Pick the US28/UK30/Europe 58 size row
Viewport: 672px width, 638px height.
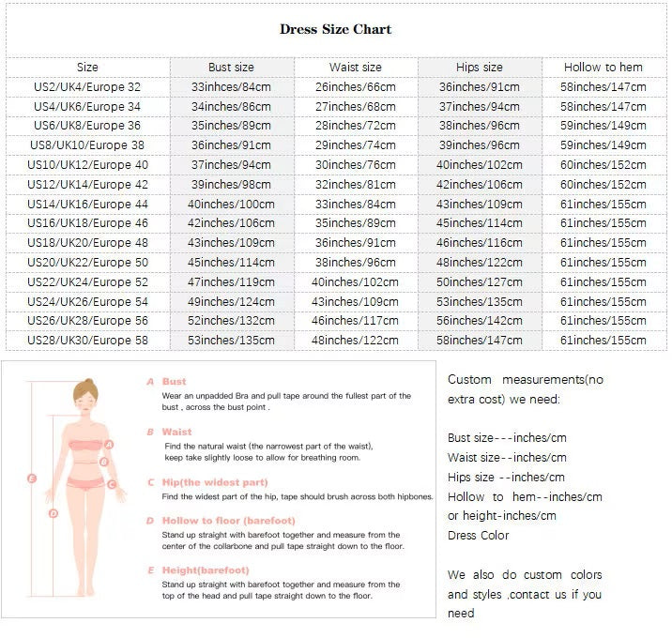pyautogui.click(x=87, y=341)
